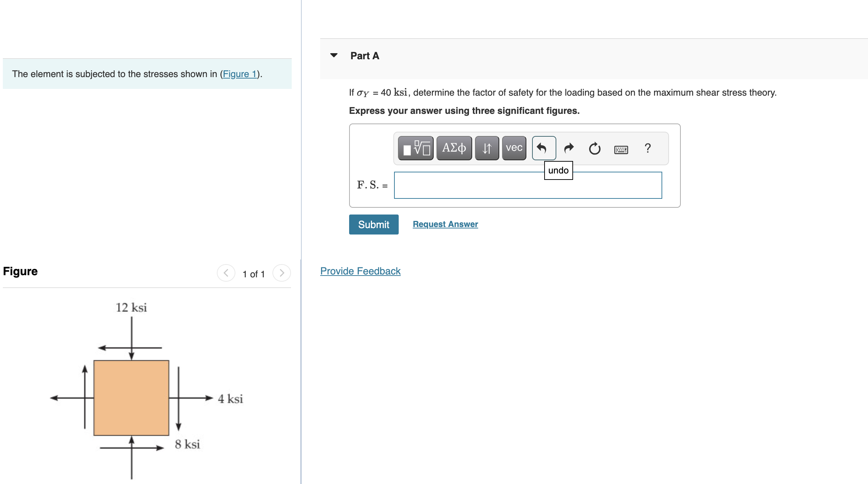Collapse the Part A section triangle
Screen dimensions: 868x484
point(334,55)
